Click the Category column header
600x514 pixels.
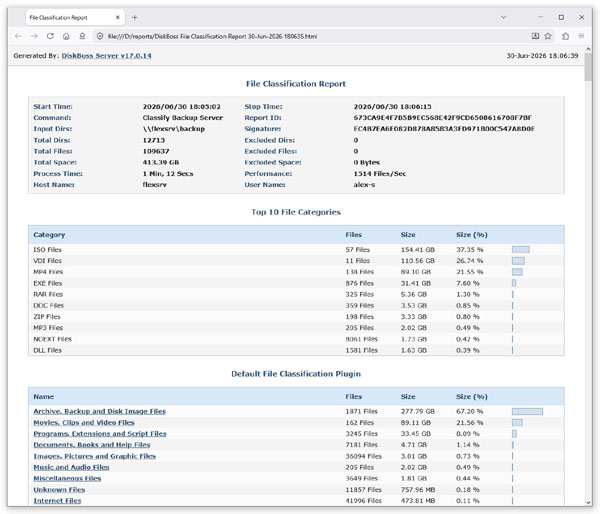click(x=49, y=235)
